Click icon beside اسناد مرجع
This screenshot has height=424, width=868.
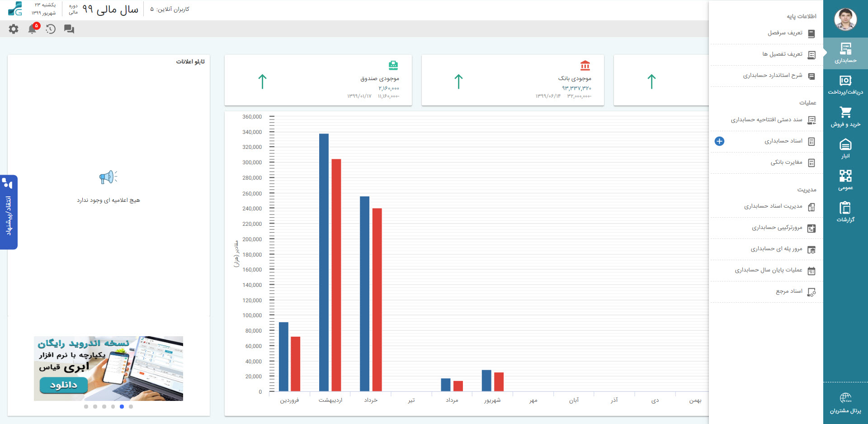[x=811, y=292]
